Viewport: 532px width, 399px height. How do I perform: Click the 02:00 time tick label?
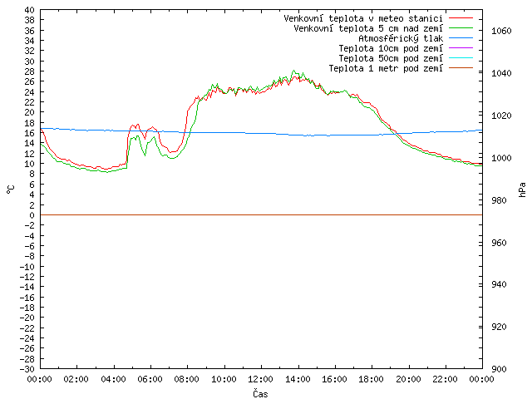[76, 379]
